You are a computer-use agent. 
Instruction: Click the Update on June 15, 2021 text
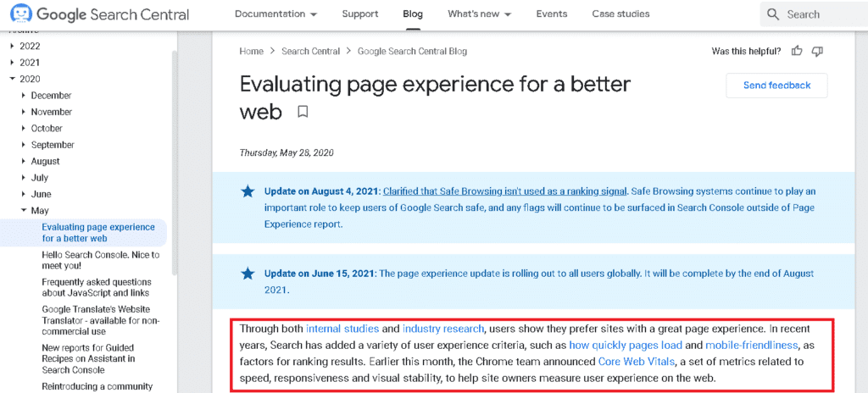click(x=320, y=274)
